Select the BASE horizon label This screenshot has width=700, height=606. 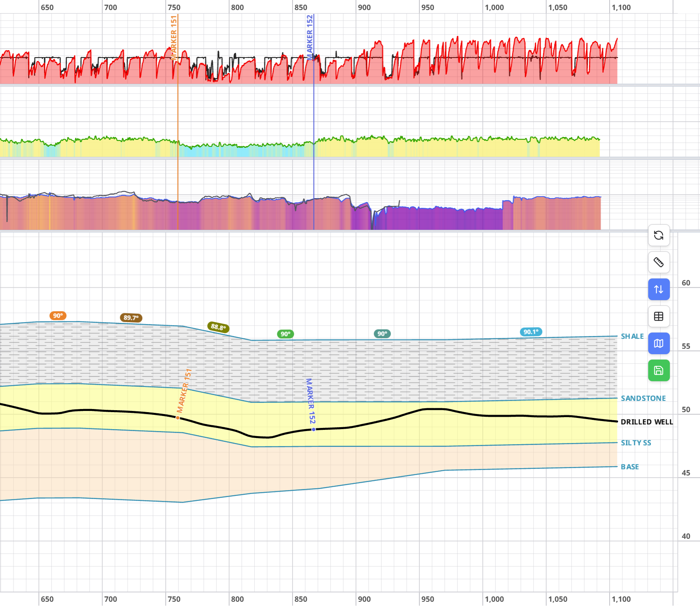(630, 467)
